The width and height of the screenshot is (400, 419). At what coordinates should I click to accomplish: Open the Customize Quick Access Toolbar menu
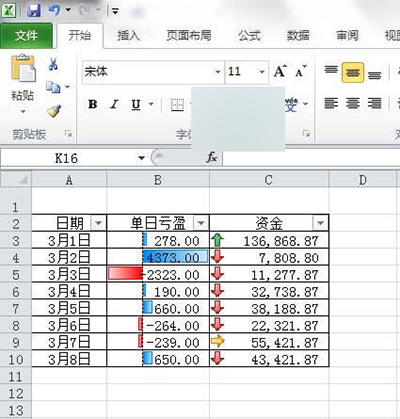(x=115, y=11)
